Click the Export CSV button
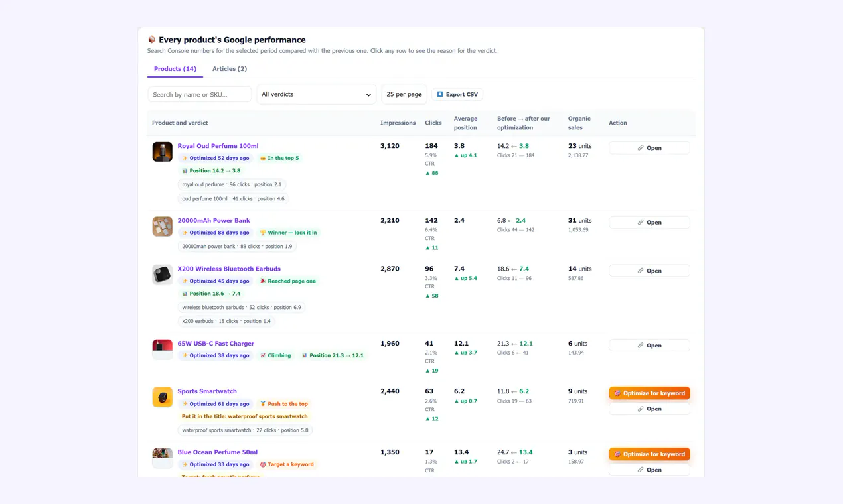 point(457,94)
